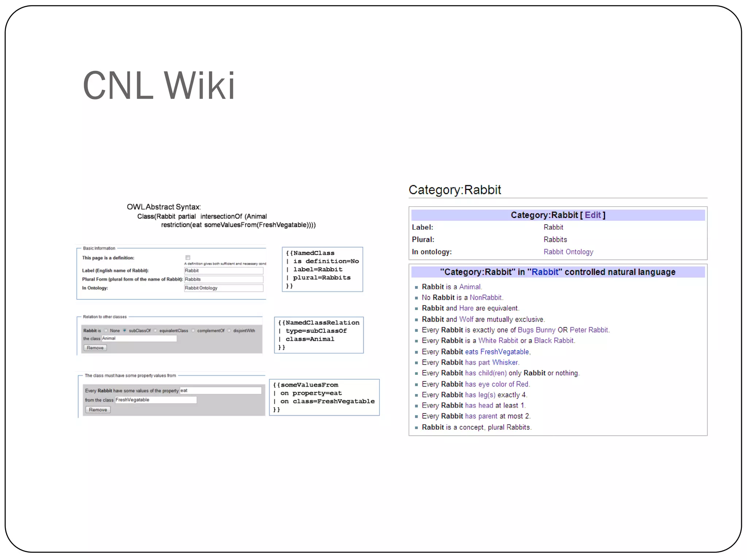Tick the 'This page is a definition' checkbox
The width and height of the screenshot is (747, 560).
pos(188,257)
